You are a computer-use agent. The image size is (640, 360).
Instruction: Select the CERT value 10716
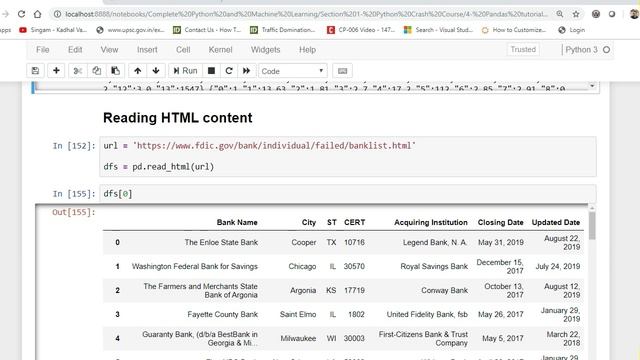(x=354, y=242)
